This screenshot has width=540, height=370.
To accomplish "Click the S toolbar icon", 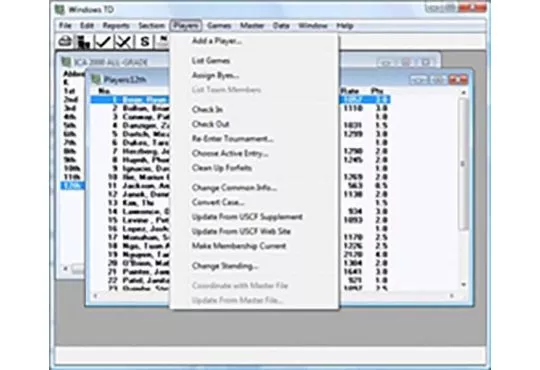I will pyautogui.click(x=145, y=42).
